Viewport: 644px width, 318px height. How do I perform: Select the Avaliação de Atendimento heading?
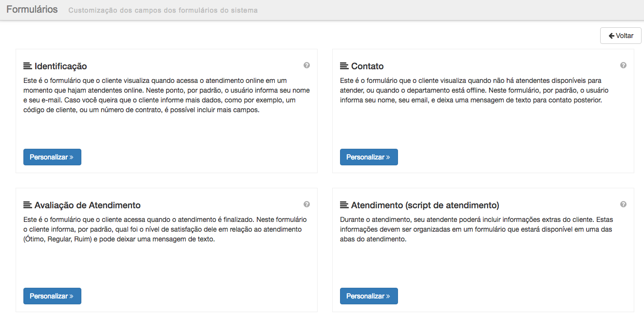coord(87,205)
